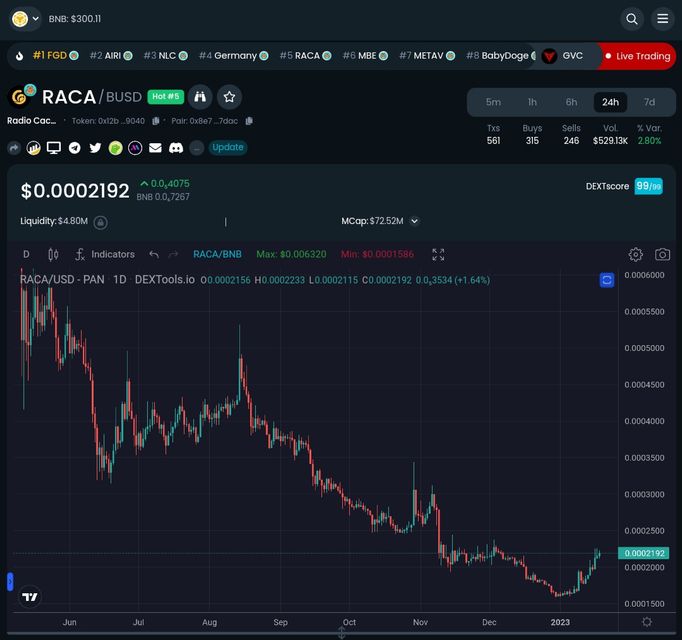Click the share arrow icon
The width and height of the screenshot is (682, 640).
14,148
